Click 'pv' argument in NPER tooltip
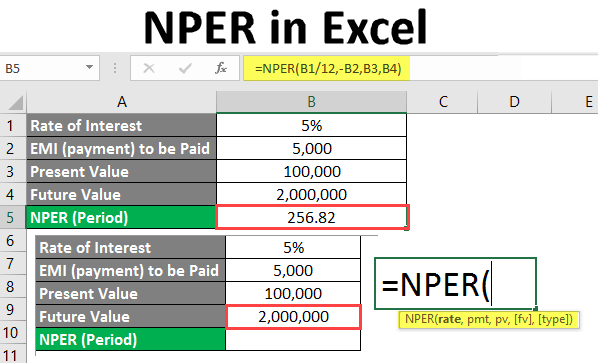This screenshot has width=598, height=363. pos(502,320)
